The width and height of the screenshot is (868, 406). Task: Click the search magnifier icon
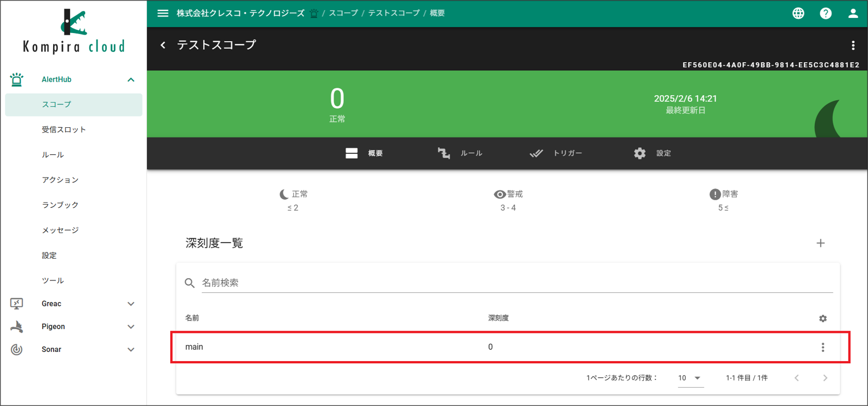tap(190, 283)
